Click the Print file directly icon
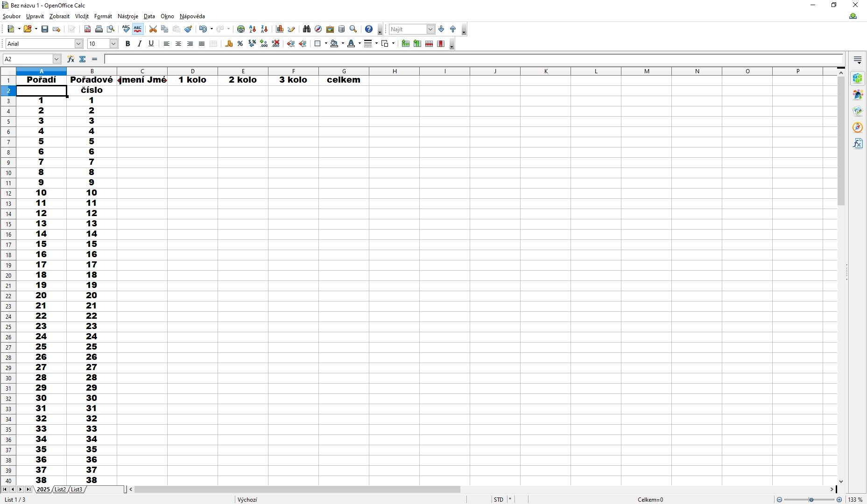867x504 pixels. coord(99,29)
